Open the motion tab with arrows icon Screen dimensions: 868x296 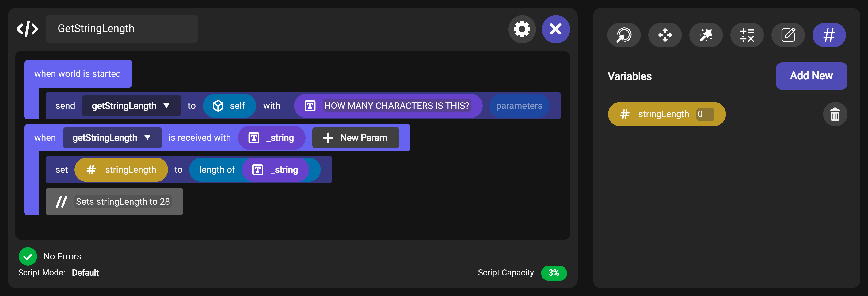pyautogui.click(x=665, y=35)
